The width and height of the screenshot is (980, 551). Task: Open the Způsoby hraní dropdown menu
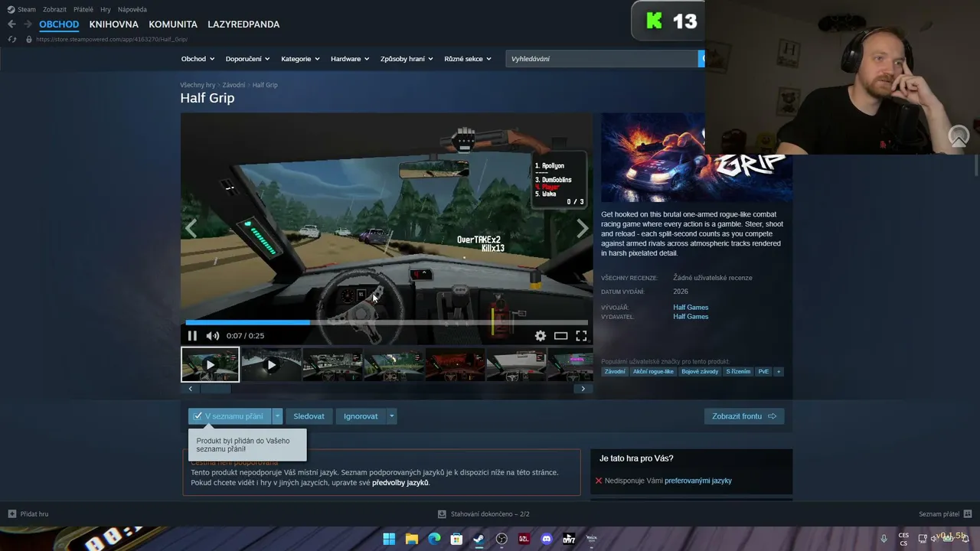coord(407,59)
